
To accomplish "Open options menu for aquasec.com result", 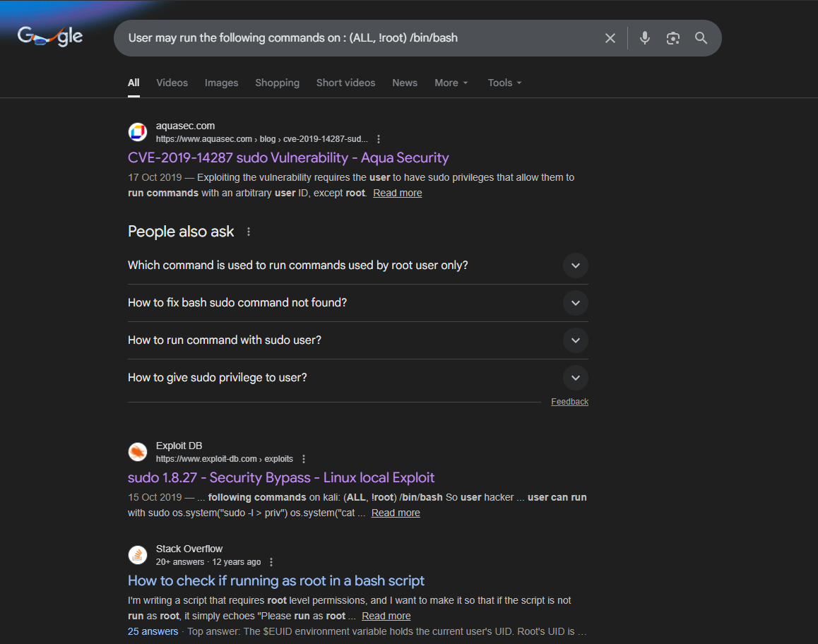I will click(x=379, y=139).
